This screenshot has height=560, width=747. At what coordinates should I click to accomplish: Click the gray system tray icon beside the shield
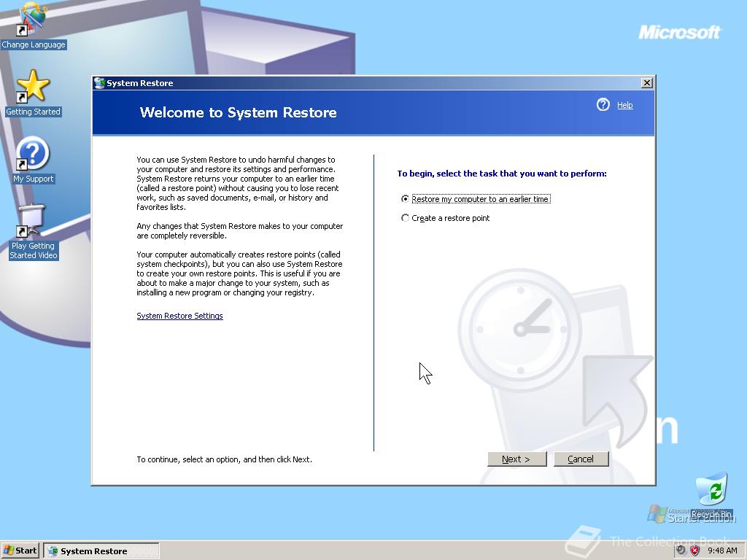[681, 551]
